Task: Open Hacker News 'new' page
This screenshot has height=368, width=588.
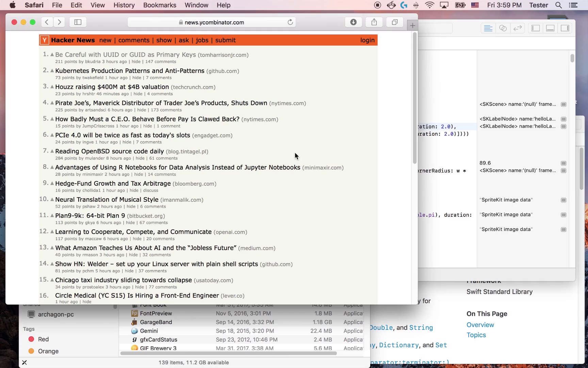Action: 105,40
